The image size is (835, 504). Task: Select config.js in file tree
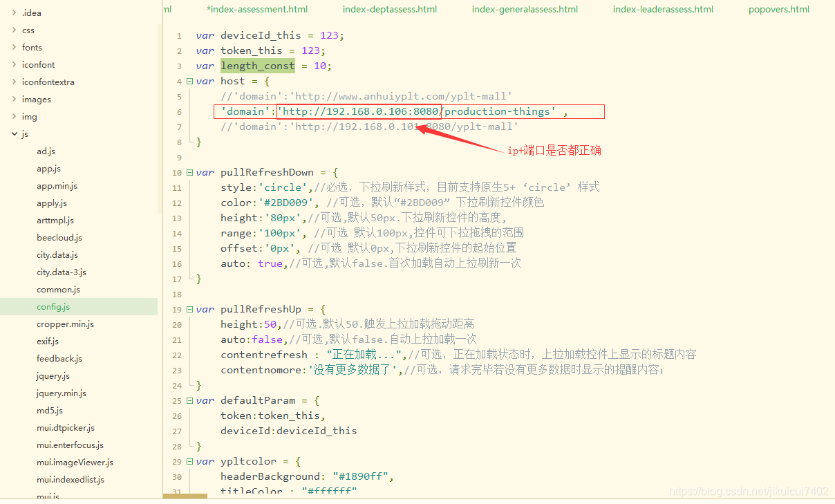click(x=79, y=307)
